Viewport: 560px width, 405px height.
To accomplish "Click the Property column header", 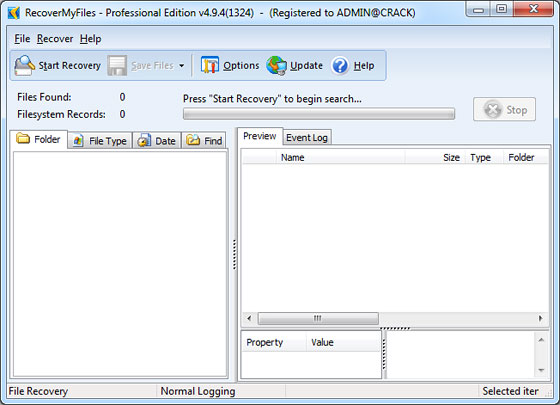I will [274, 342].
